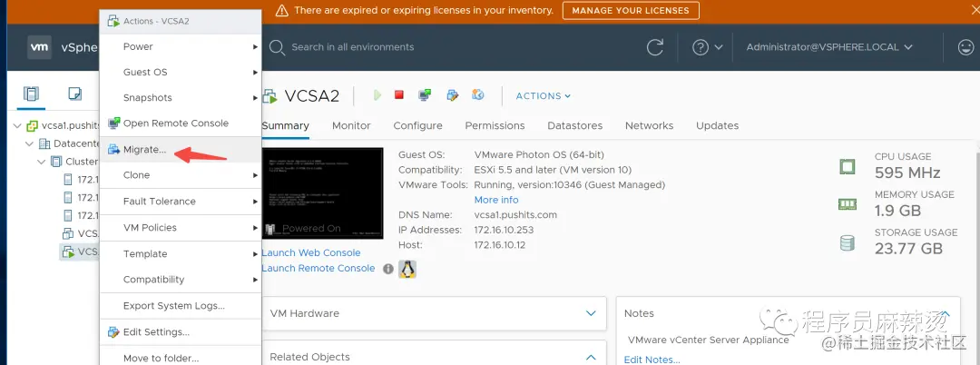Open the Hosts and Clusters view icon

coord(31,94)
